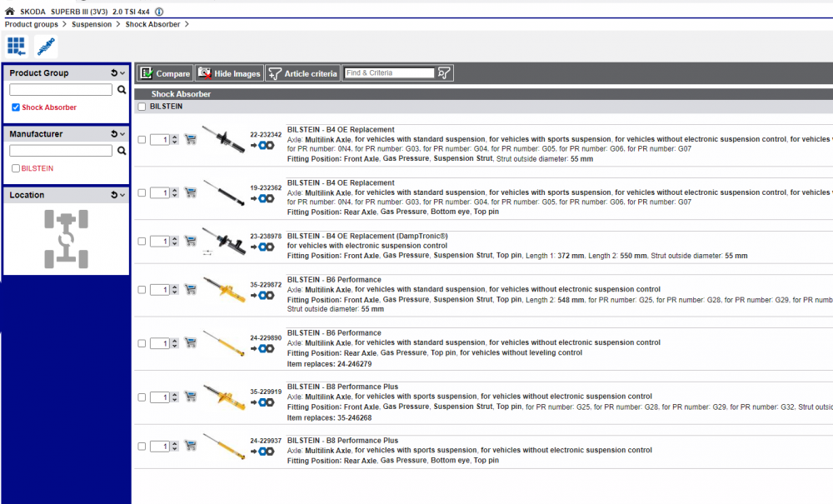
Task: Apply Find & Criteria filter funnel icon
Action: pyautogui.click(x=444, y=73)
